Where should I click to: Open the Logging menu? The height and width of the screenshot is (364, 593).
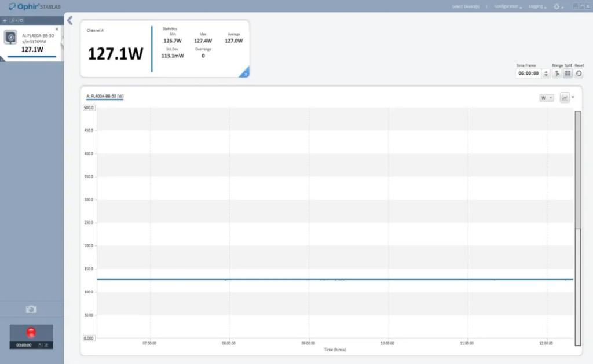(x=537, y=6)
